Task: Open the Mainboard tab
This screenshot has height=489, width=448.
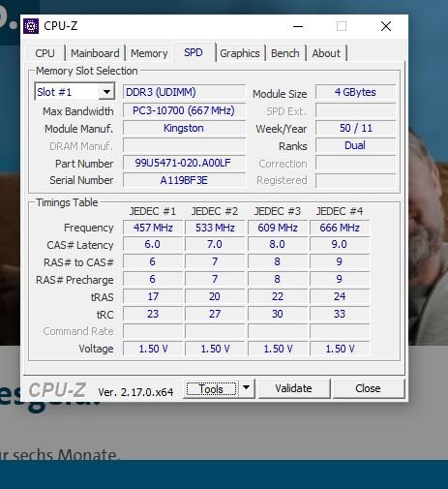Action: (95, 53)
